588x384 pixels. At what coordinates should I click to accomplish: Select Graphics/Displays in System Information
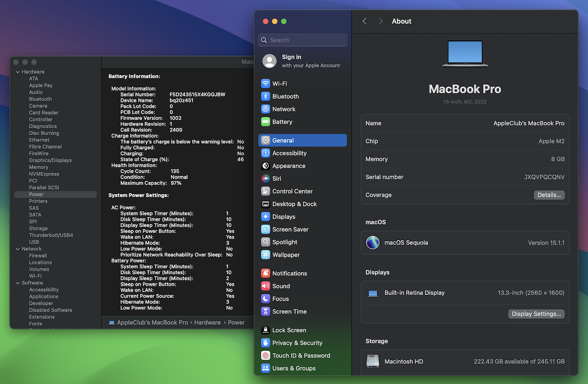[51, 160]
